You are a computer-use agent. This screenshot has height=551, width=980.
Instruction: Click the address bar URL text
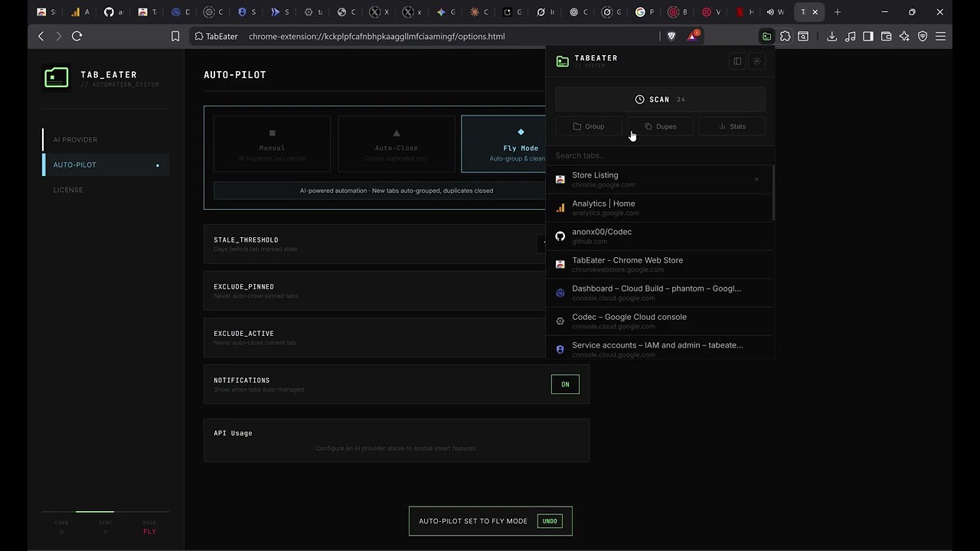[x=377, y=36]
